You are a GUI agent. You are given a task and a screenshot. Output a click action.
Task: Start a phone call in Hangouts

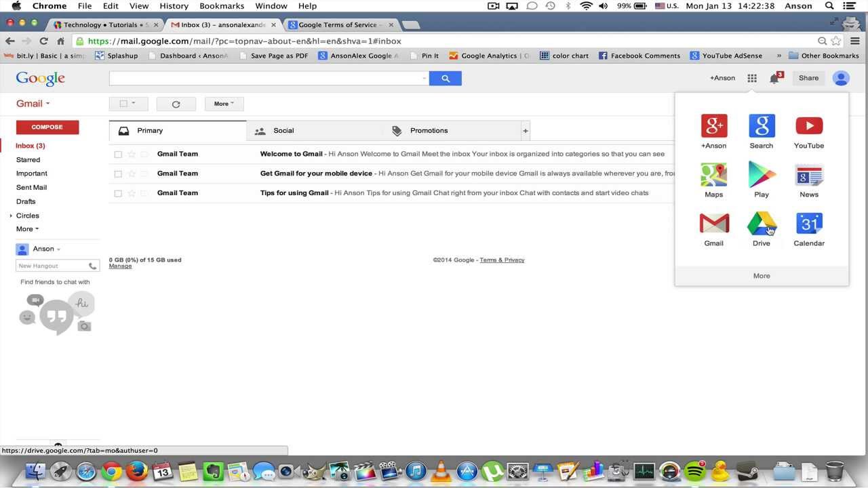[93, 266]
